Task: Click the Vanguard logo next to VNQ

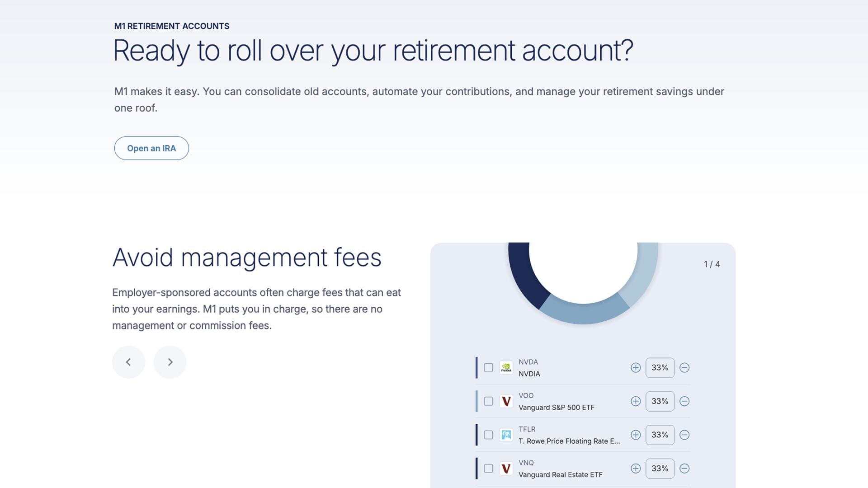Action: pos(506,469)
